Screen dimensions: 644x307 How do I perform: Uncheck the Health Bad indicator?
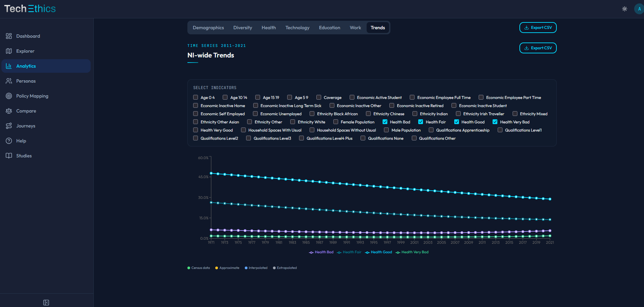(385, 122)
